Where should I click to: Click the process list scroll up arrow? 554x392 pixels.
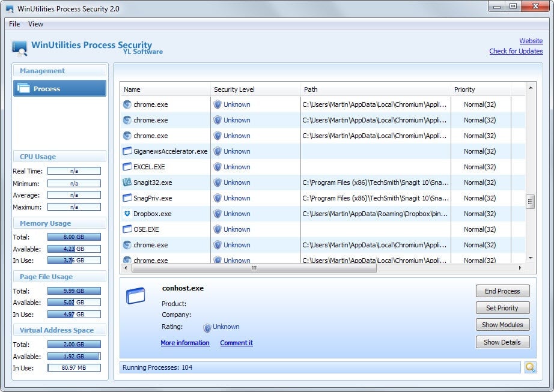[531, 88]
